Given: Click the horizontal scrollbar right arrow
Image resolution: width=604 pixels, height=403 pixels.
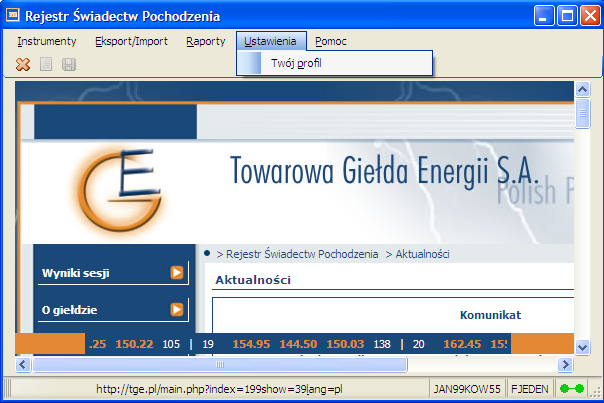Looking at the screenshot, I should (565, 364).
